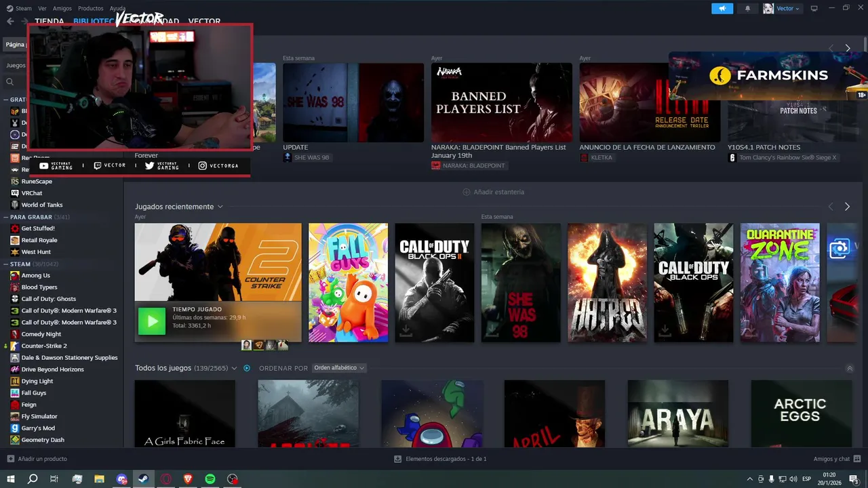This screenshot has width=868, height=488.
Task: Click the add-shelf plus icon
Action: 466,192
